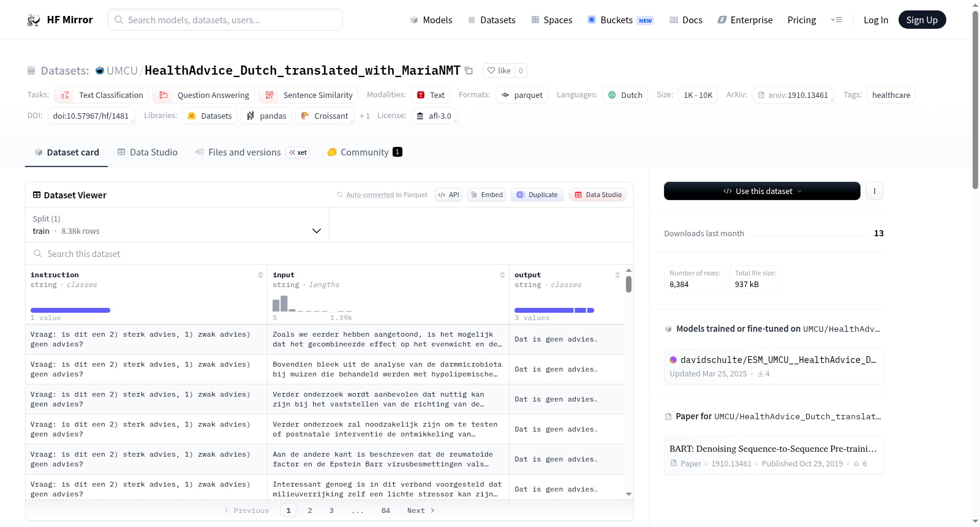Select the 'Zoals we eerder hebben aangetoond' cell
Screen dimensions: 980x527
tap(388, 339)
